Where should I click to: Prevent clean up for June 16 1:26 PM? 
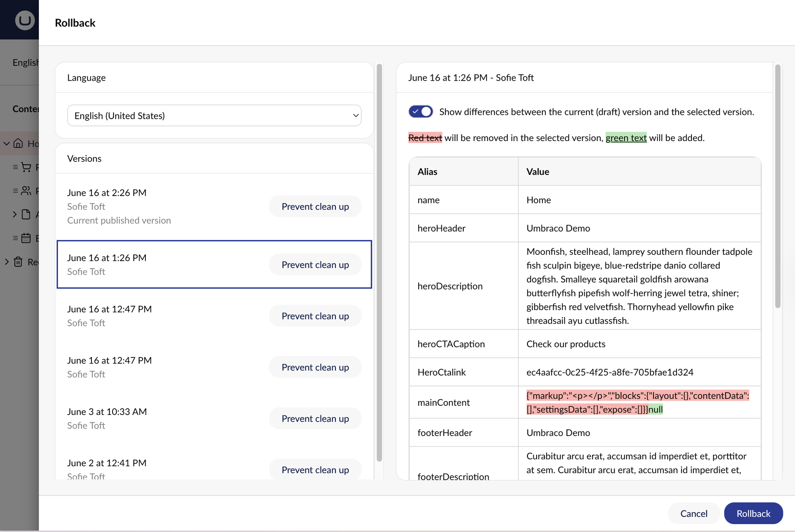pos(315,265)
